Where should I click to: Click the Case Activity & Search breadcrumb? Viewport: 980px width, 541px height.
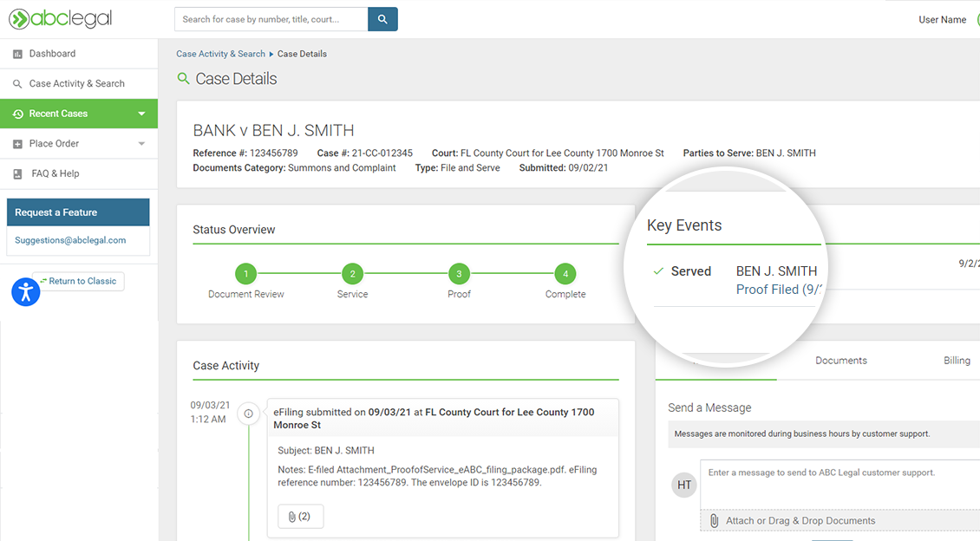tap(220, 54)
